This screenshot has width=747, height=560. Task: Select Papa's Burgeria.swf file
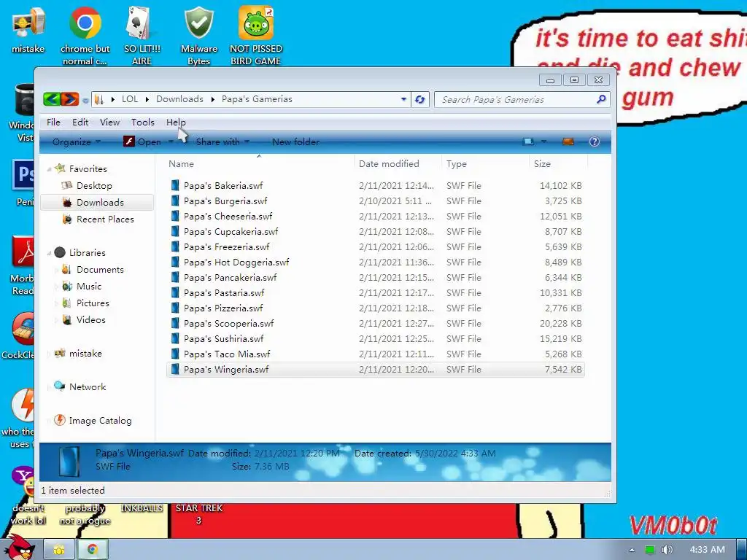click(x=225, y=201)
